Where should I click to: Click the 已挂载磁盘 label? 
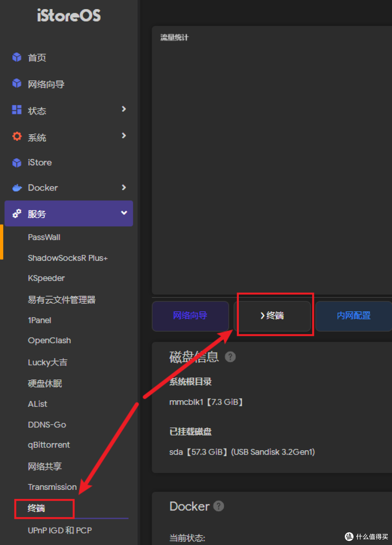click(x=191, y=432)
